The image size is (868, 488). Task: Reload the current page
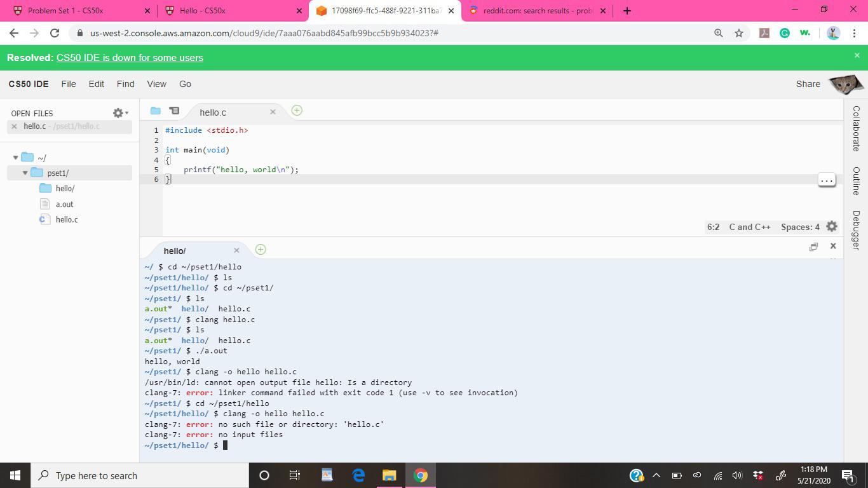pos(55,33)
